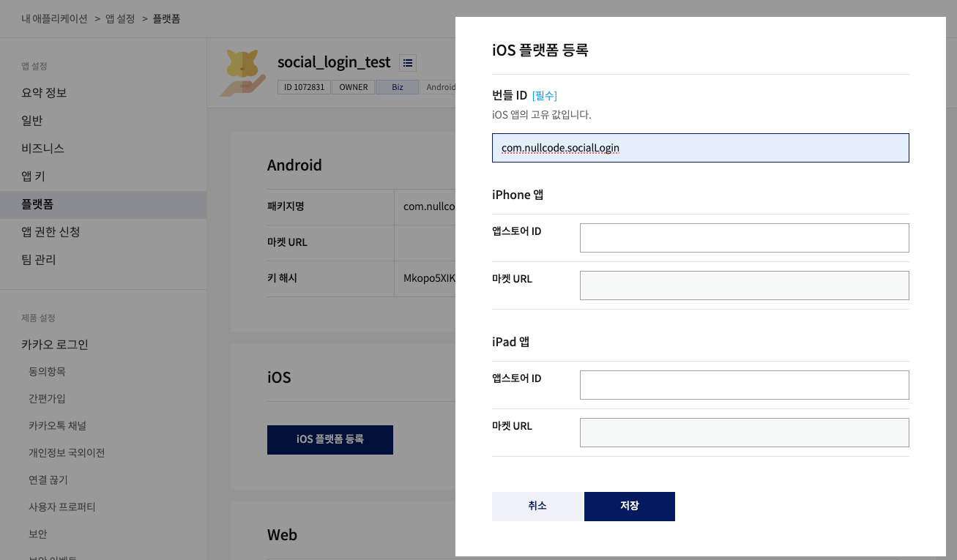Screen dimensions: 957x560
Task: Open 카카오톡 채널 submenu item
Action: pos(57,426)
